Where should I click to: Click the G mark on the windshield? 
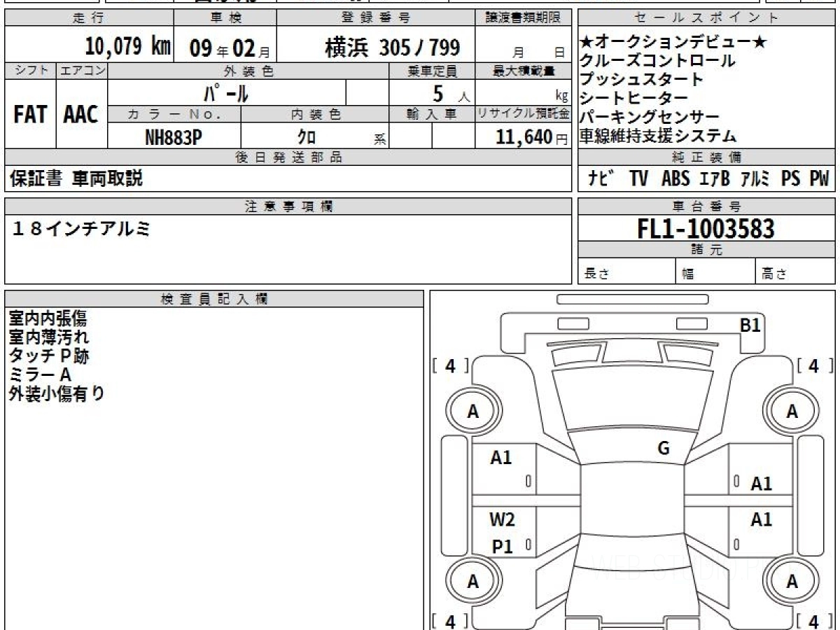(x=664, y=448)
